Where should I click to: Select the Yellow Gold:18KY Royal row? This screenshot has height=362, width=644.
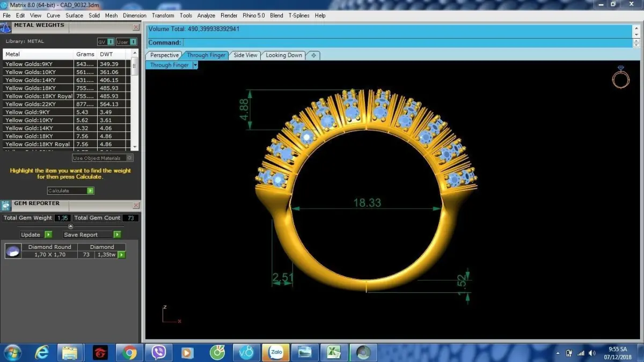67,144
